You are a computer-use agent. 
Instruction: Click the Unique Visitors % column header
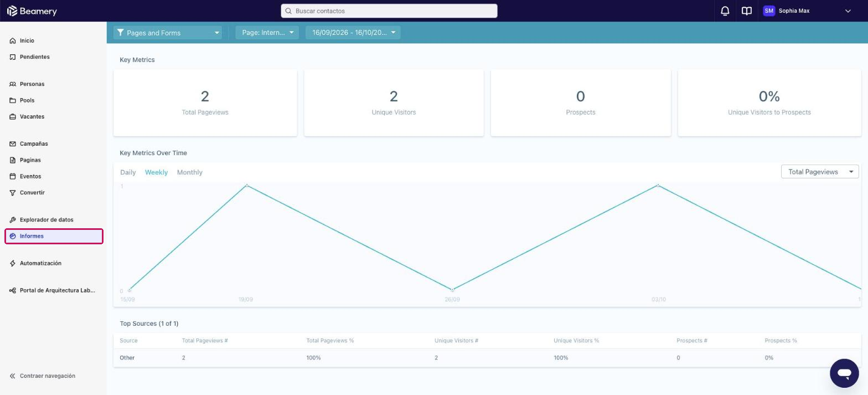[576, 341]
